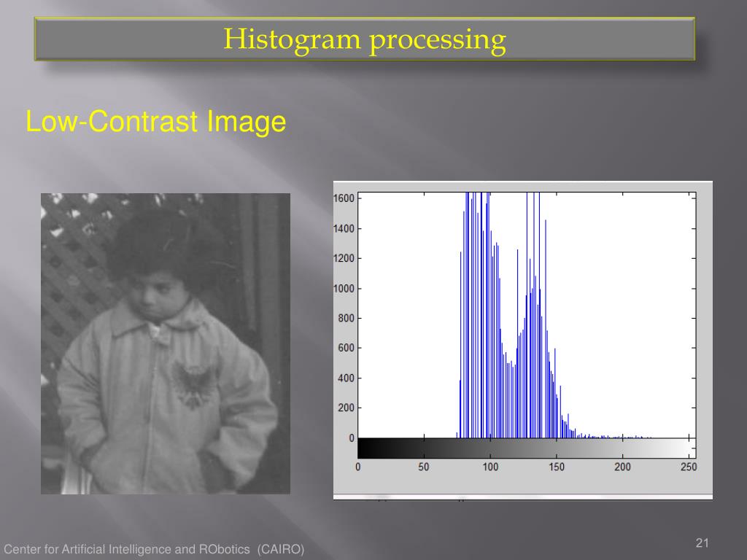Click the 250 label on the x-axis
This screenshot has width=747, height=560.
click(x=689, y=467)
